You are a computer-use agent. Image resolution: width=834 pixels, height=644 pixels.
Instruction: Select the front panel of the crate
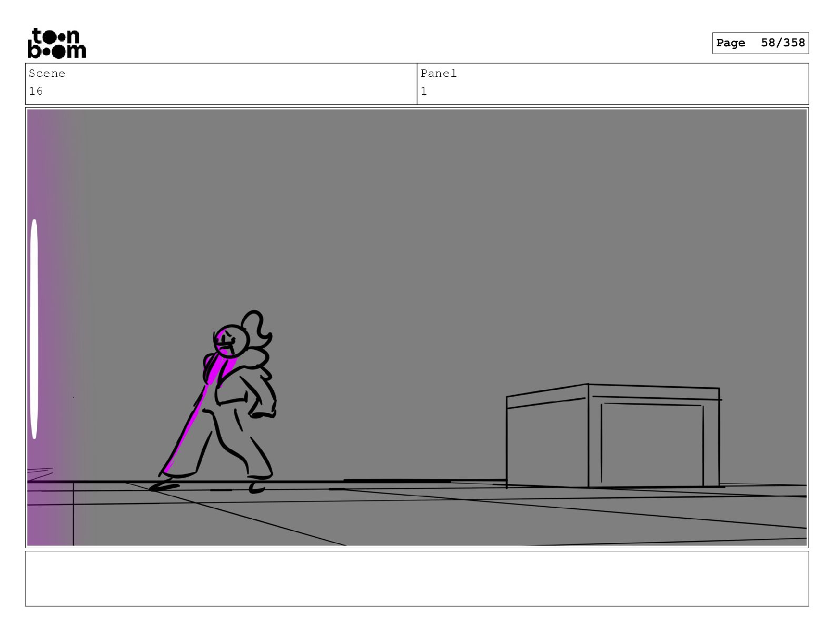click(653, 442)
